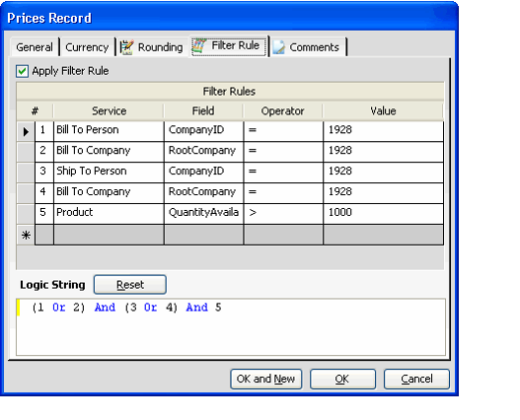The width and height of the screenshot is (520, 420).
Task: Click the trailing '5' in the logic string
Action: (218, 308)
